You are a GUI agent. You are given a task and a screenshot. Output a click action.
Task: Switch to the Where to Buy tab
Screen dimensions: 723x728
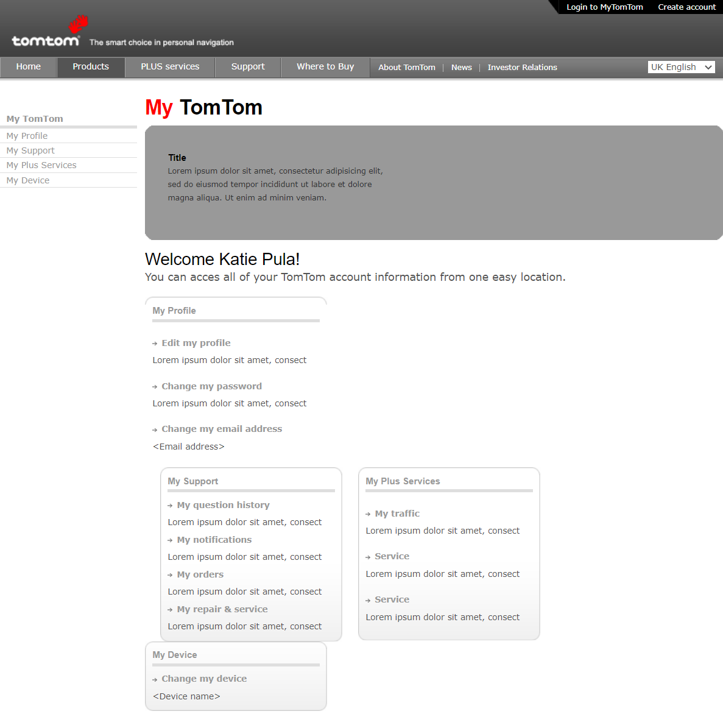tap(325, 67)
